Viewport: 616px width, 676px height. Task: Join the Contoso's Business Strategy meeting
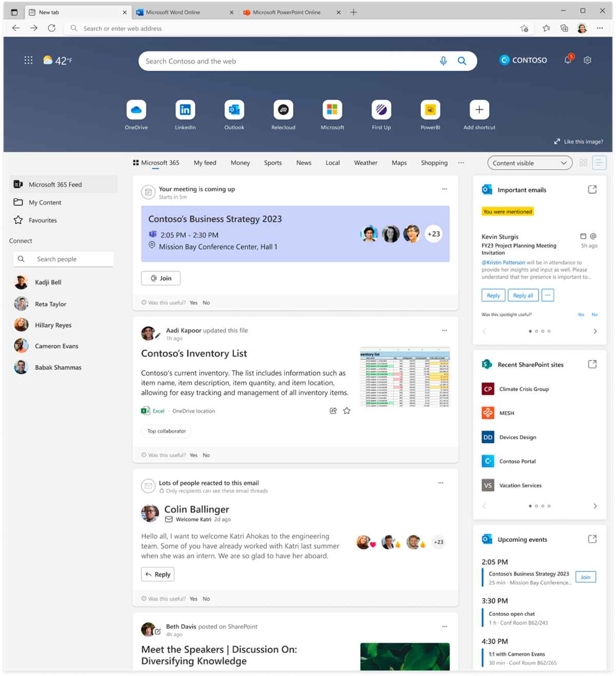click(x=161, y=278)
